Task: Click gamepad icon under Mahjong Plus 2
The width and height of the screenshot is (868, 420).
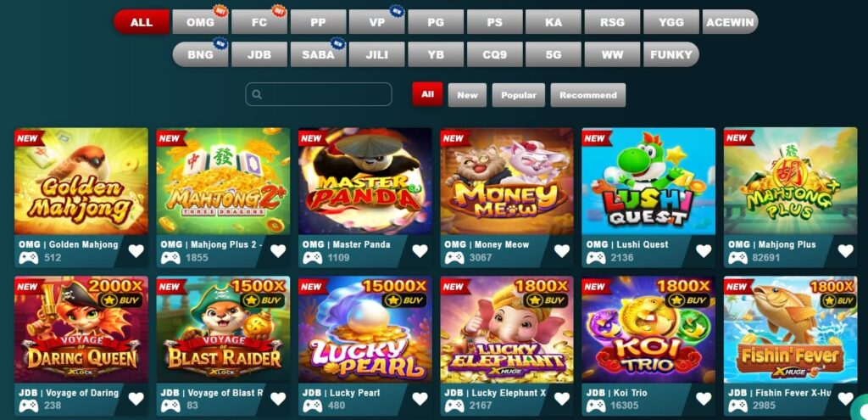Action: 170,258
